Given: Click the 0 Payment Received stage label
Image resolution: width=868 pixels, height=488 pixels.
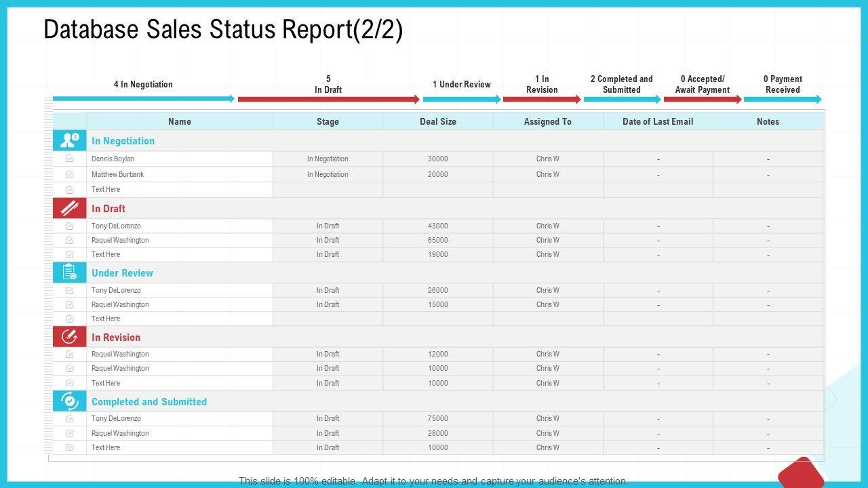Looking at the screenshot, I should click(x=783, y=84).
